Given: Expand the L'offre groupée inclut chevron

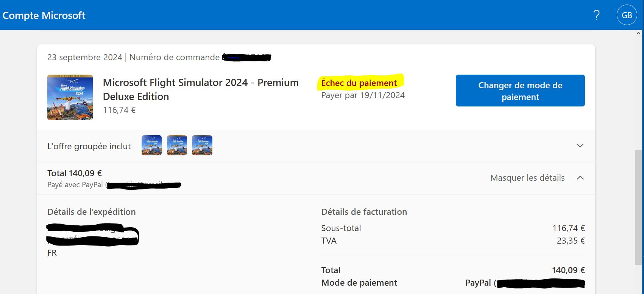Looking at the screenshot, I should tap(580, 145).
